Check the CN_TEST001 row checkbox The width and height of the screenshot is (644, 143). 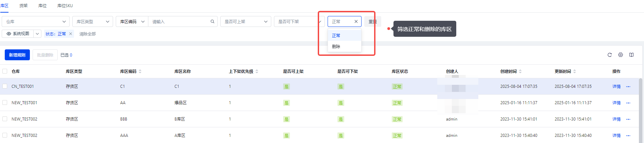[x=5, y=86]
